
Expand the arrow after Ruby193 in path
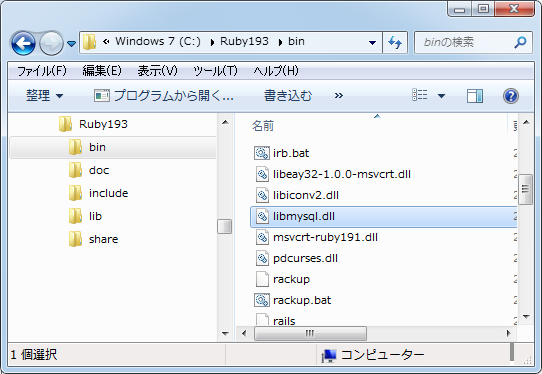(280, 42)
